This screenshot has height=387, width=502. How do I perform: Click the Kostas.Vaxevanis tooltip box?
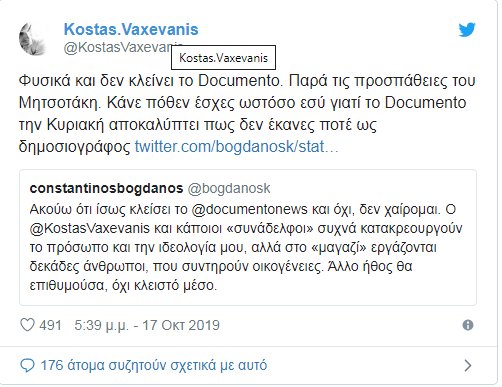click(x=223, y=58)
